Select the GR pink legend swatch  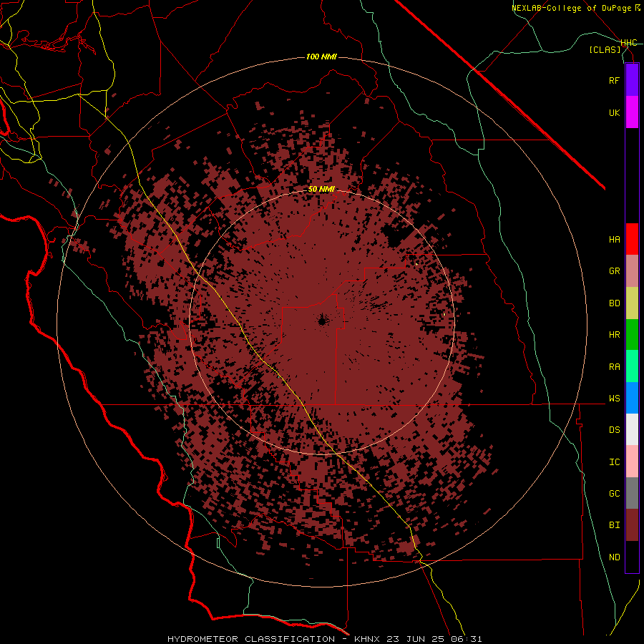[x=632, y=271]
